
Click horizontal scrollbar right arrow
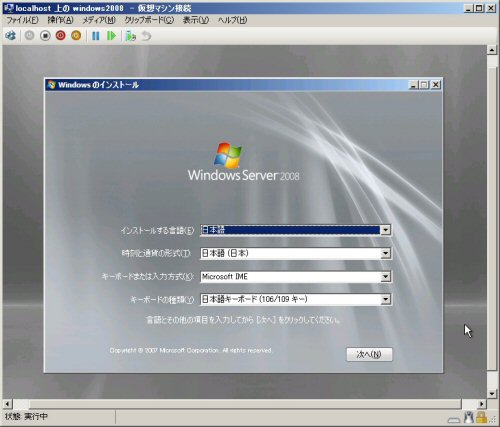coord(481,404)
